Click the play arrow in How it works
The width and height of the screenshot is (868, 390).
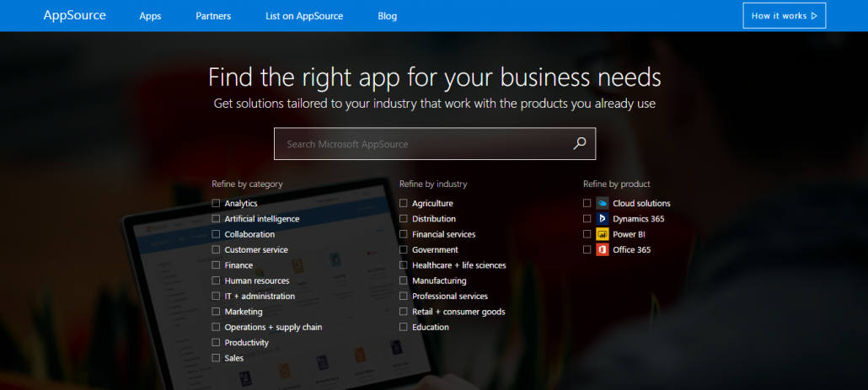[x=814, y=16]
